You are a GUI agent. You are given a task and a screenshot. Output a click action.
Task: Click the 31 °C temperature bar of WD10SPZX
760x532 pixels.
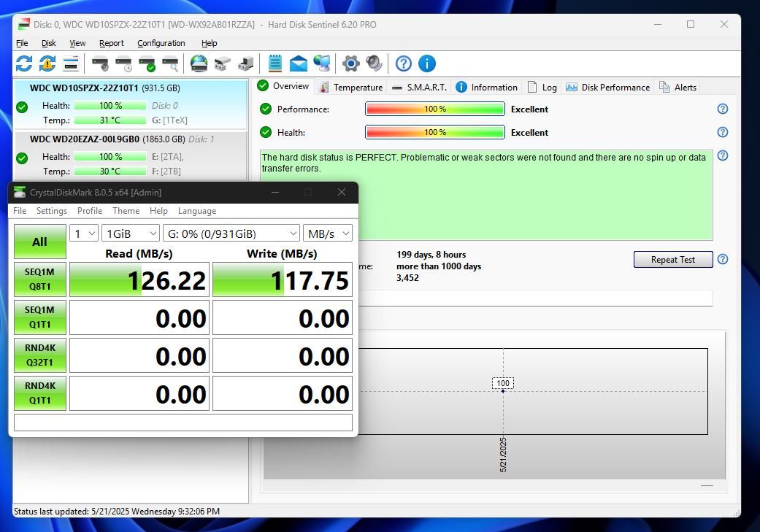coord(110,120)
